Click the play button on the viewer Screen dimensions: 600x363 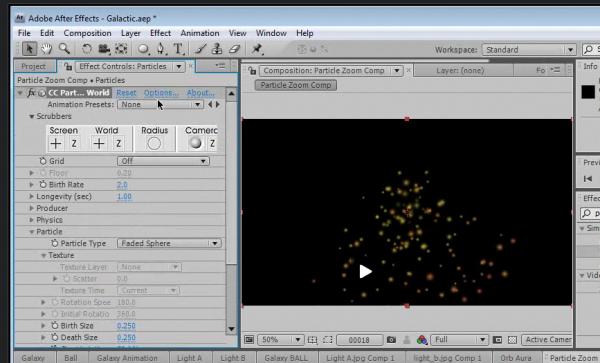tap(365, 272)
